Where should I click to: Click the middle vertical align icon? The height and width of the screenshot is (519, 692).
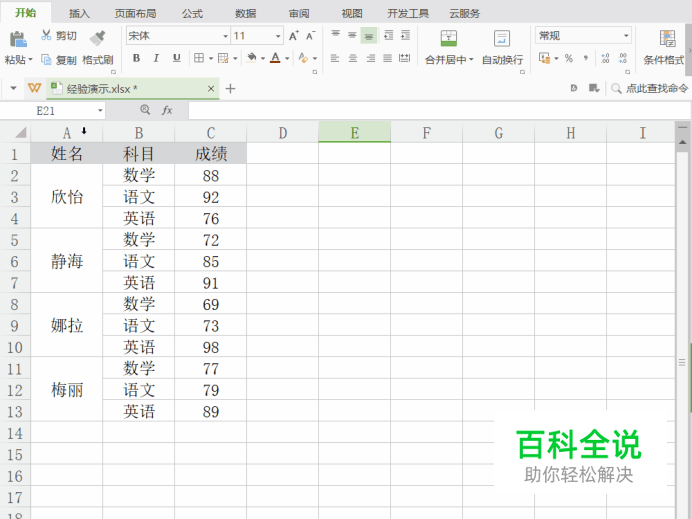pyautogui.click(x=352, y=35)
